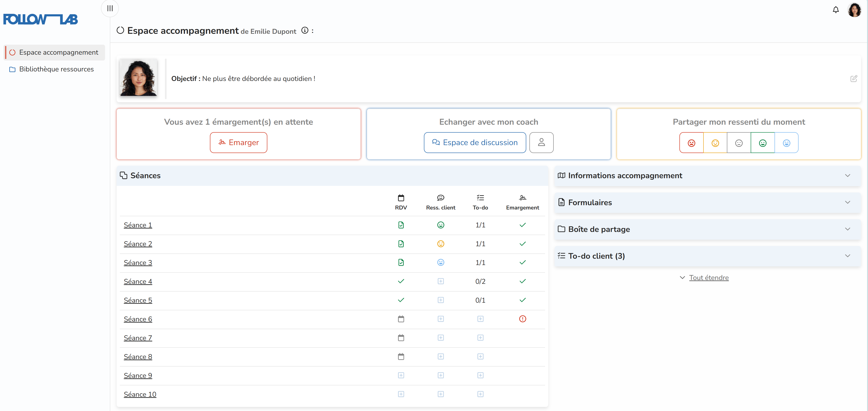Open the Séance 1 RDV document icon
Viewport: 868px width, 411px height.
(401, 225)
